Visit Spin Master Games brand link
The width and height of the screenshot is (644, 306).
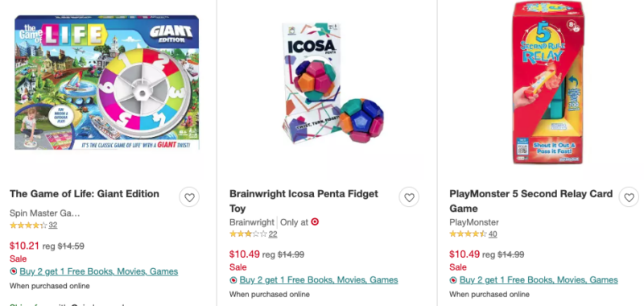coord(45,213)
